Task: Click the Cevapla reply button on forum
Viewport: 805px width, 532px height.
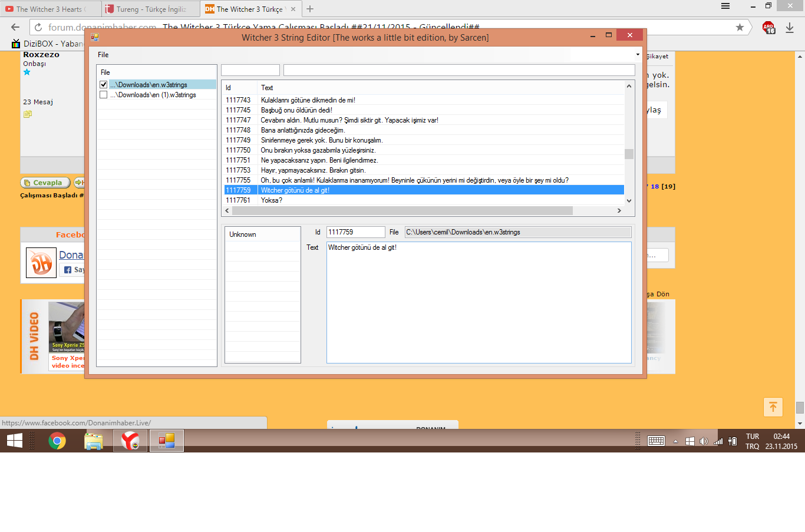Action: tap(45, 183)
